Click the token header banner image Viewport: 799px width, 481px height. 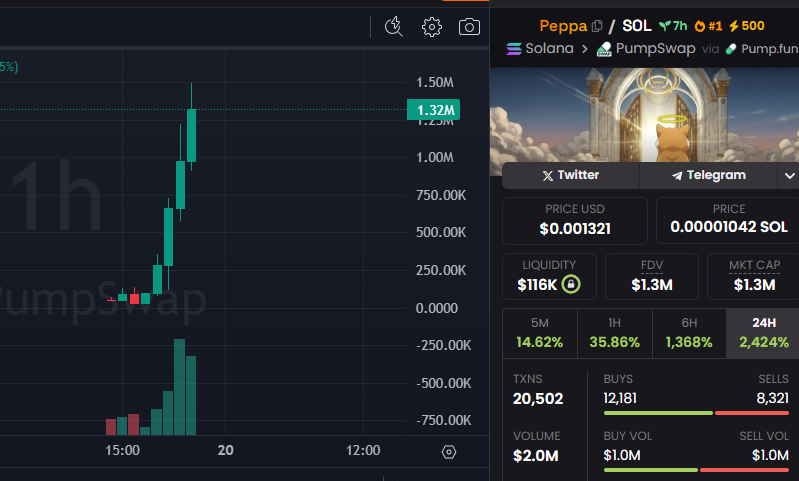644,115
